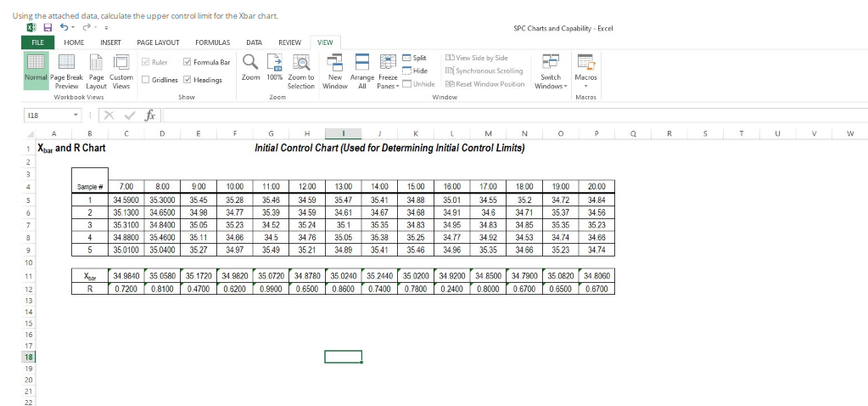Click the Save icon in quick access toolbar
This screenshot has width=868, height=406.
pos(48,27)
